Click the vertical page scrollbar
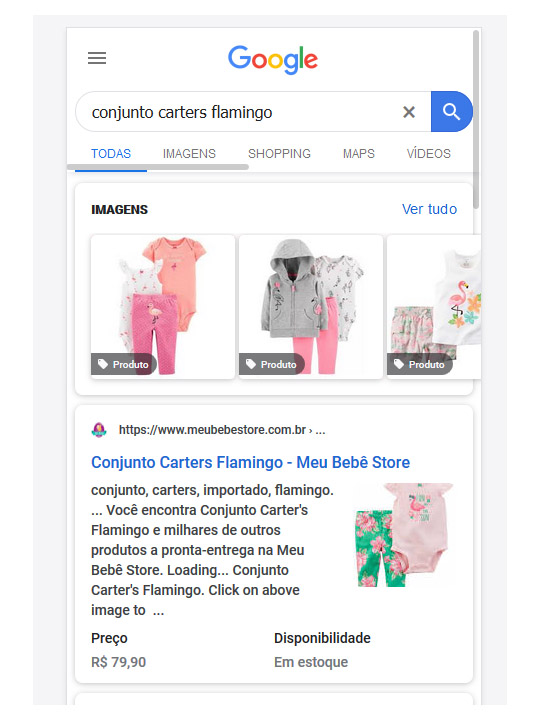 (476, 120)
